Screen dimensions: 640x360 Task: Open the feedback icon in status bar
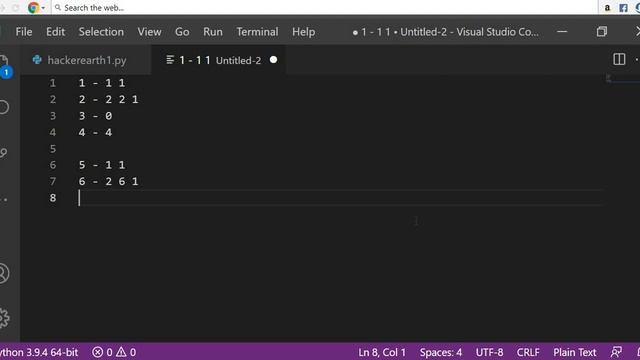(616, 352)
